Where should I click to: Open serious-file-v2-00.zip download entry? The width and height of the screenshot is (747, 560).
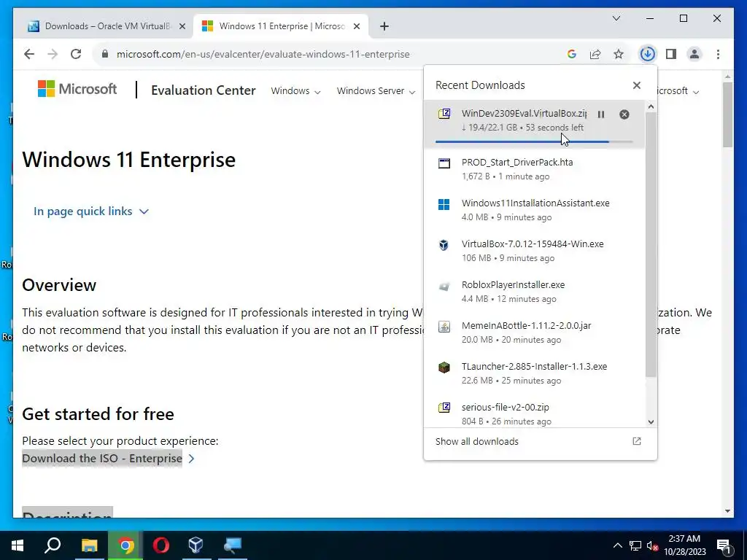tap(534, 413)
